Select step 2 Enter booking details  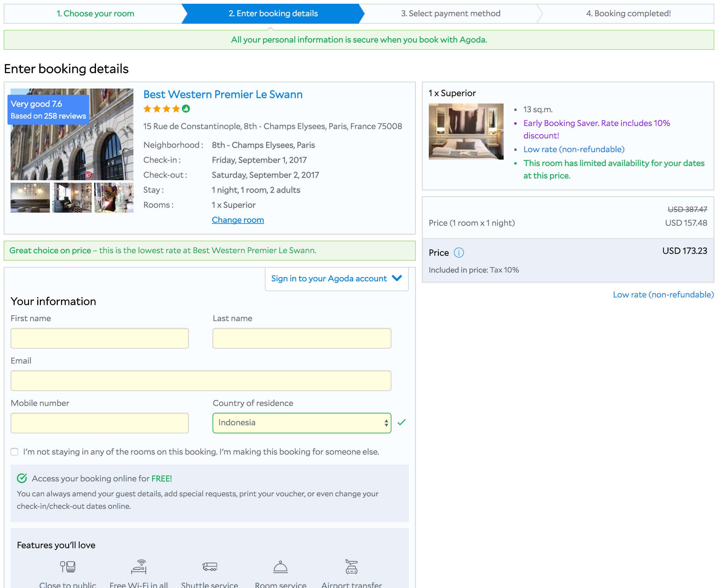(273, 13)
